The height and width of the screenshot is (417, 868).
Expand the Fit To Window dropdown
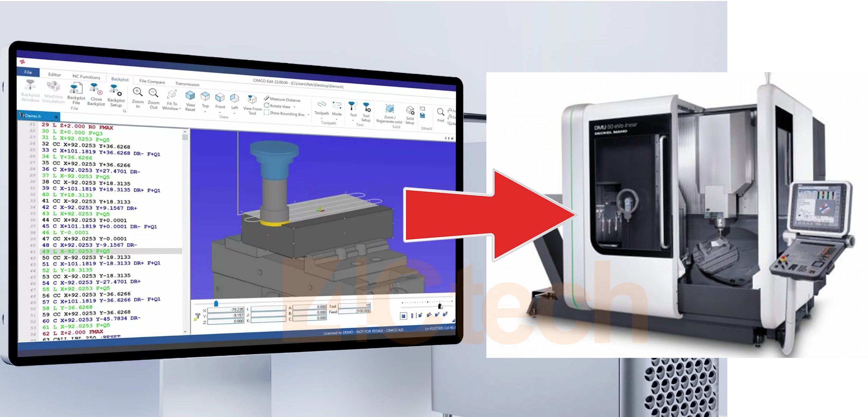click(x=180, y=108)
